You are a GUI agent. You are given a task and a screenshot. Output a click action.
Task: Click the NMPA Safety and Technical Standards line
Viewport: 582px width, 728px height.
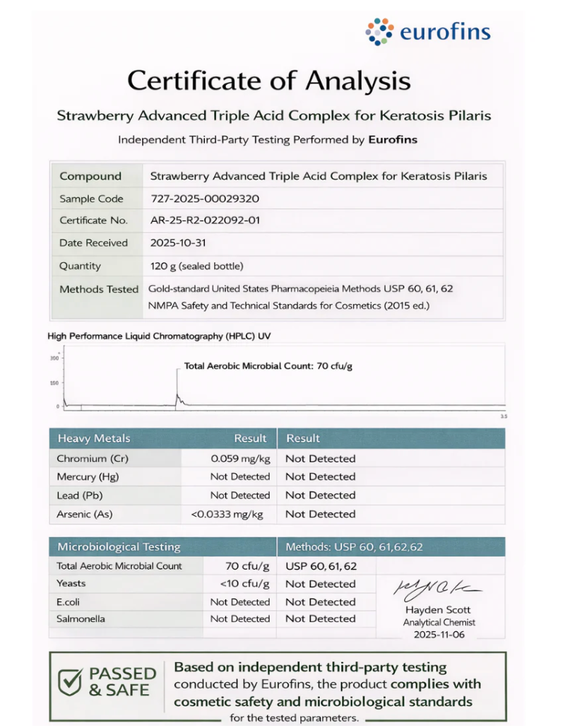[x=289, y=305]
